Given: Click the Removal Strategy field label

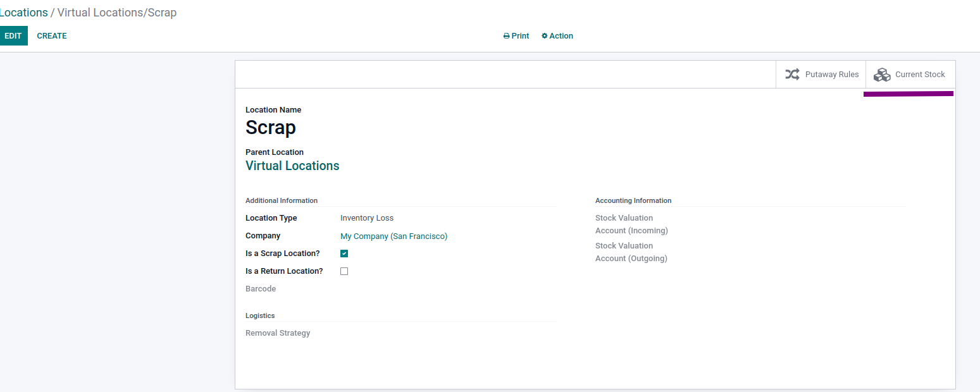Looking at the screenshot, I should (x=278, y=333).
